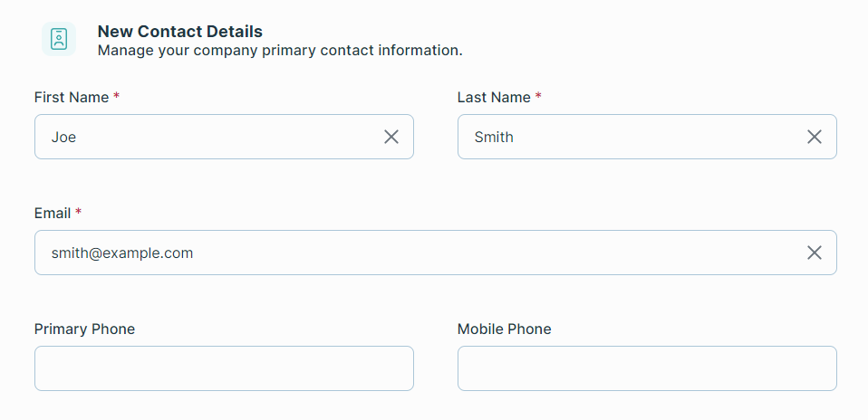Clear the First Name field
Image resolution: width=868 pixels, height=420 pixels.
391,137
